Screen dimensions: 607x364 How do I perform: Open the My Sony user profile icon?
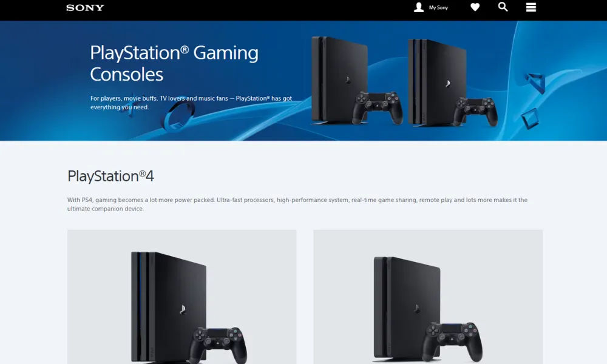tap(418, 7)
